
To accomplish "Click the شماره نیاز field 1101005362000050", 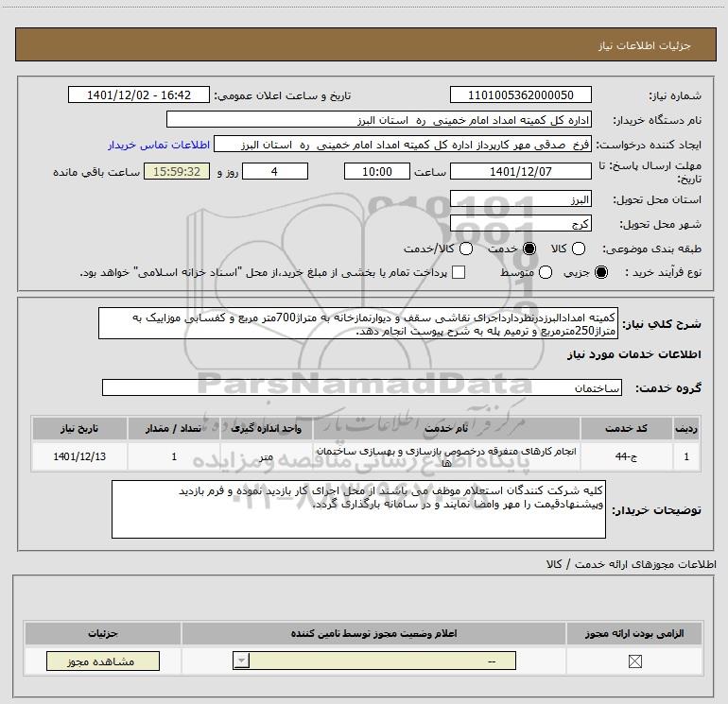I will [520, 94].
